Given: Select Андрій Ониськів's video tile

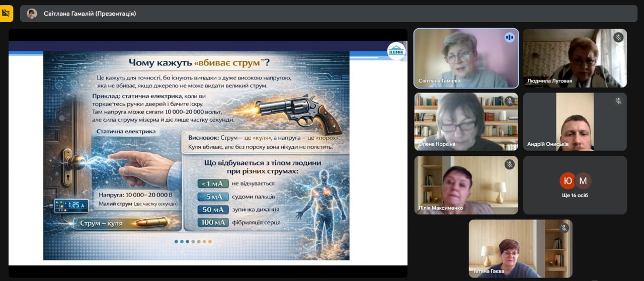Looking at the screenshot, I should 575,122.
